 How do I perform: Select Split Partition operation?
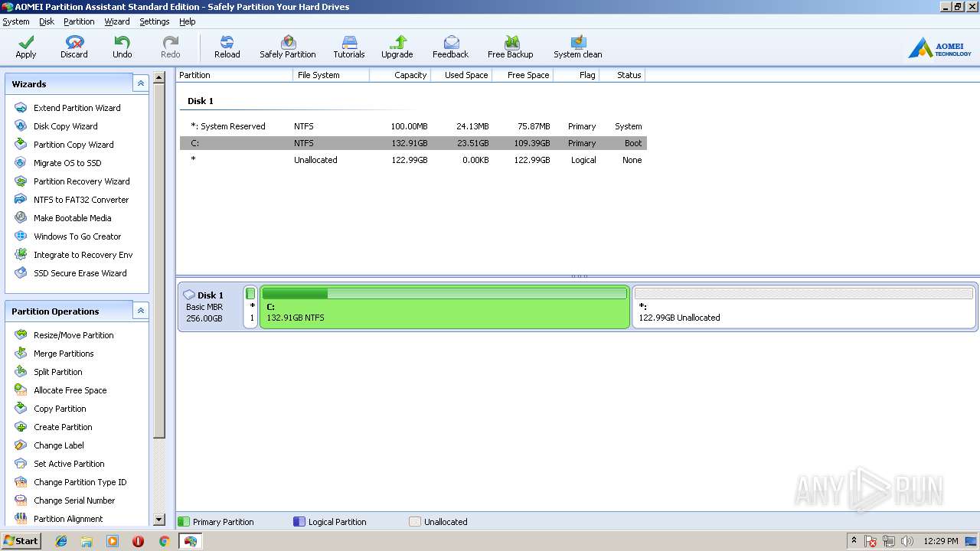[57, 372]
